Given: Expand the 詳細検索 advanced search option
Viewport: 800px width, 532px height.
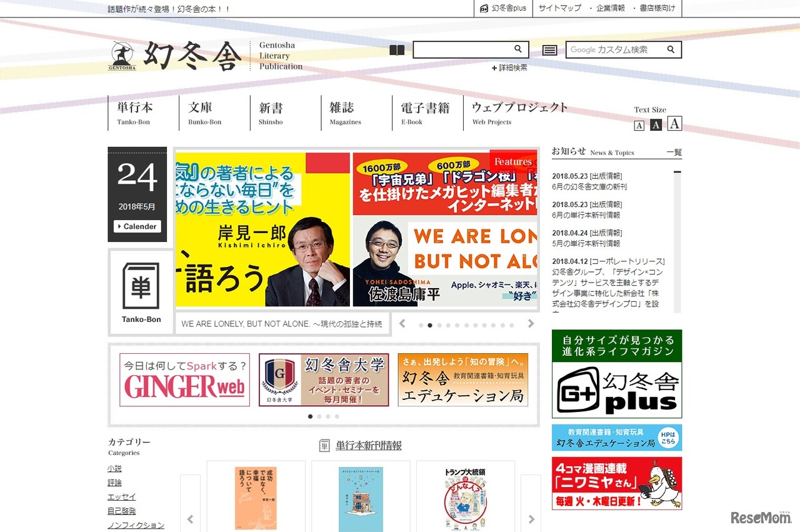Looking at the screenshot, I should coord(509,68).
